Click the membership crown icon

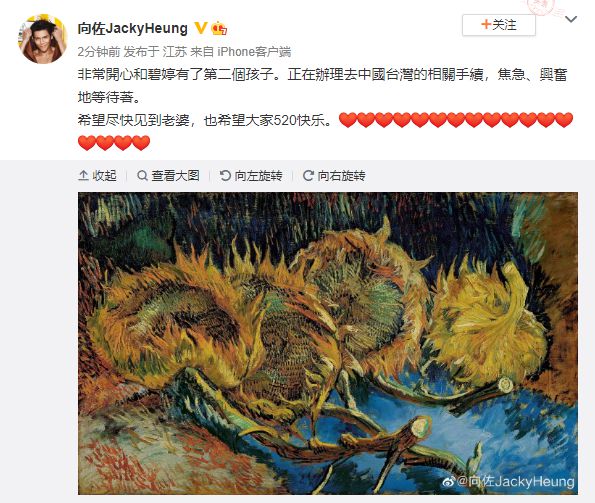(x=219, y=28)
